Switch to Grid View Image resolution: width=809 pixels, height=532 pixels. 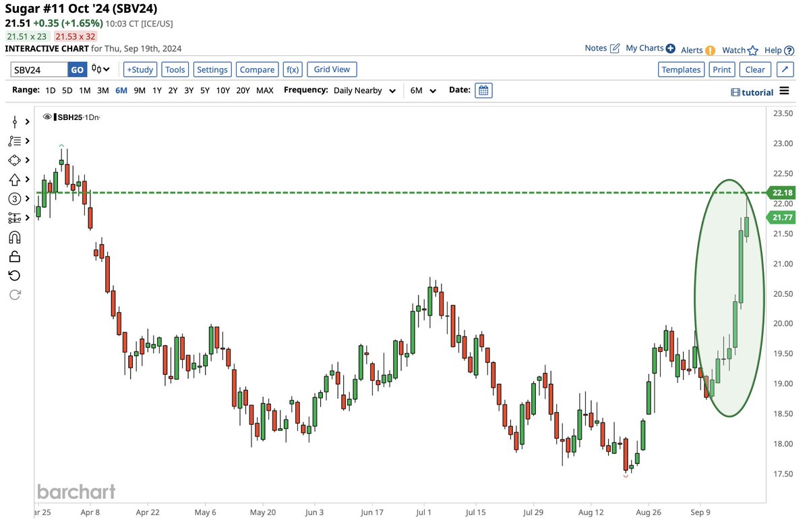coord(332,69)
